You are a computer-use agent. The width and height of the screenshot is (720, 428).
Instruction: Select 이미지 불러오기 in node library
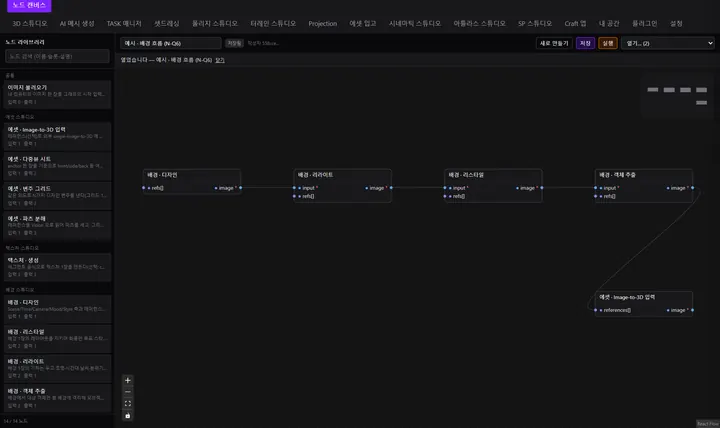point(57,94)
